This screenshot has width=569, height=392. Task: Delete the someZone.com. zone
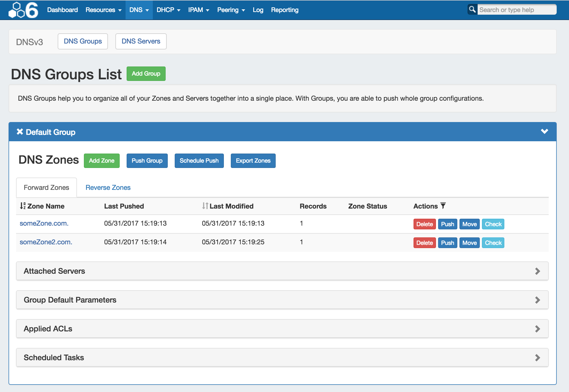click(x=424, y=224)
